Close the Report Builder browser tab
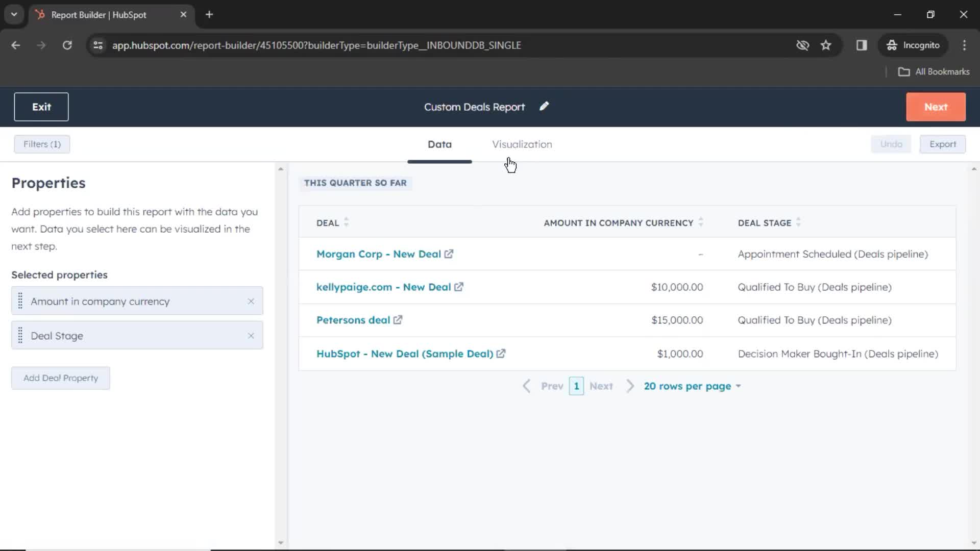980x551 pixels. tap(183, 15)
